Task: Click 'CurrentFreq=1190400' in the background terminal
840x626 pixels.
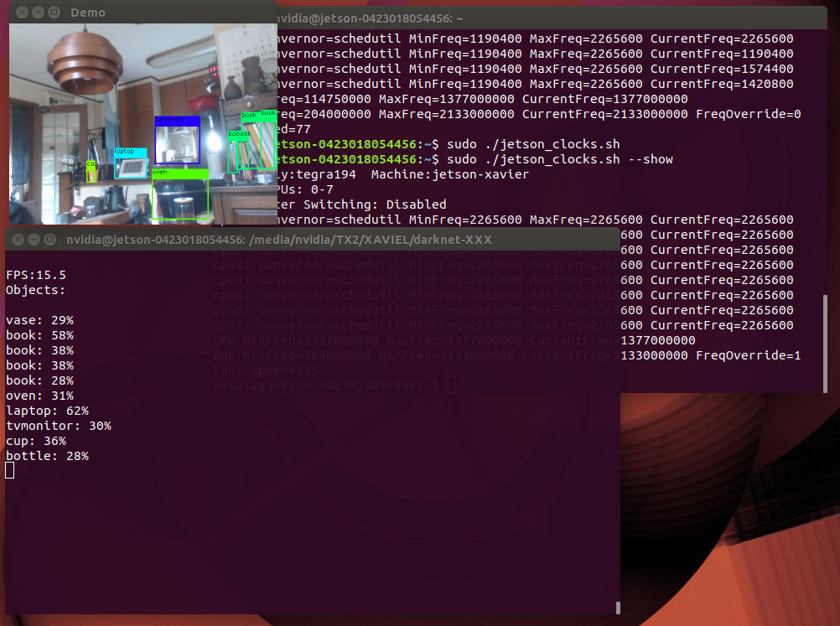Action: 722,54
